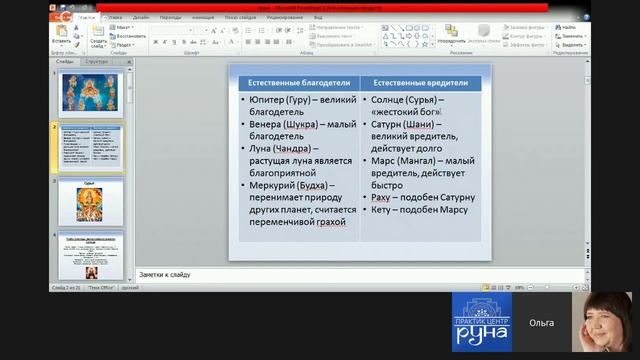Toggle underline formatting (Ч)
Viewport: 640px width, 360px height.
(x=174, y=42)
